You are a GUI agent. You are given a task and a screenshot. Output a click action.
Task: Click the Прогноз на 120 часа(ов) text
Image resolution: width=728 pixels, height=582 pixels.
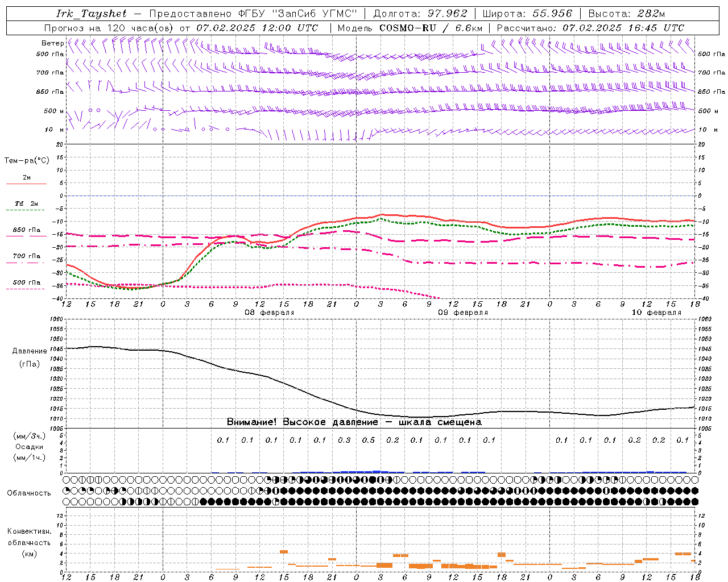tap(109, 28)
